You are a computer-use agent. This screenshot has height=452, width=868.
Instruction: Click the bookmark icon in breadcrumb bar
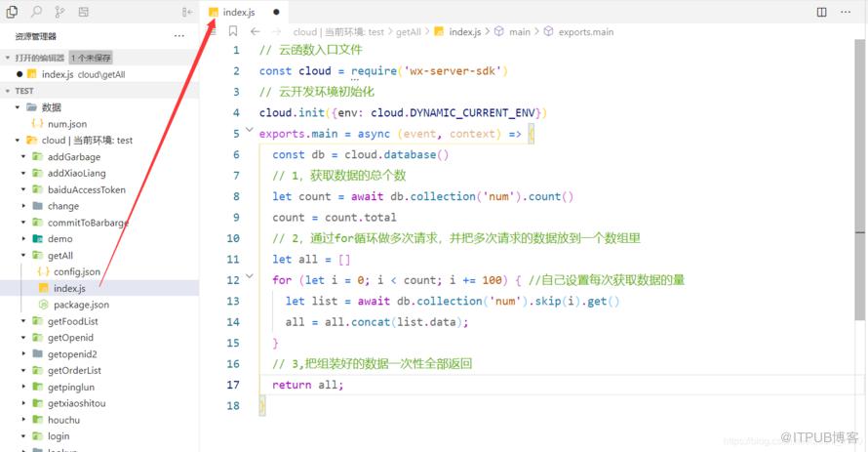(x=233, y=31)
